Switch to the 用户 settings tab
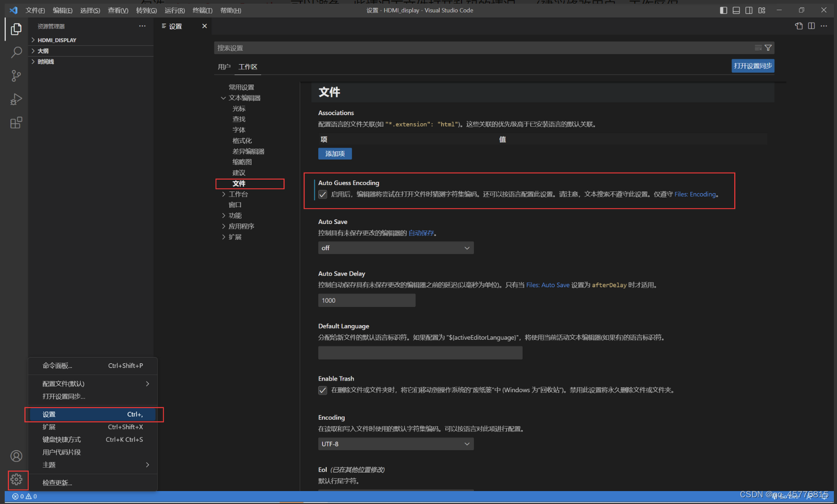The image size is (837, 504). point(224,67)
